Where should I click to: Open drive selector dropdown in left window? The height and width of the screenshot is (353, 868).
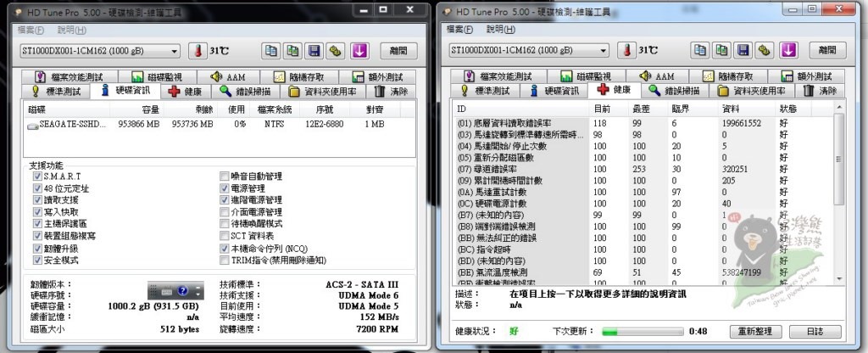pos(100,51)
